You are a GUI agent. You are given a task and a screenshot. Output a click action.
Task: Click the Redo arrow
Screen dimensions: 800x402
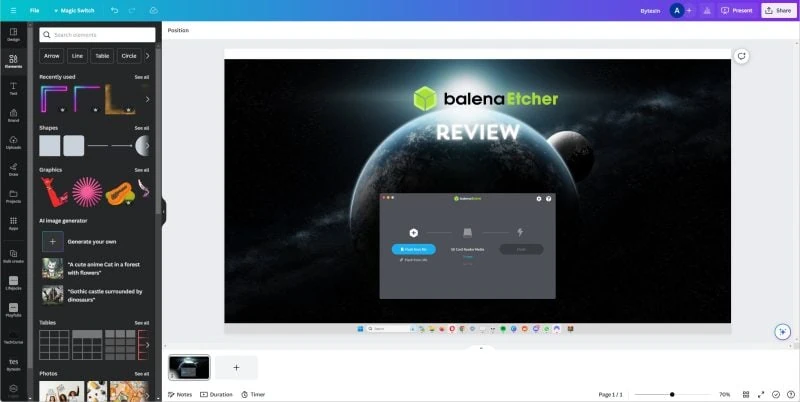(132, 11)
